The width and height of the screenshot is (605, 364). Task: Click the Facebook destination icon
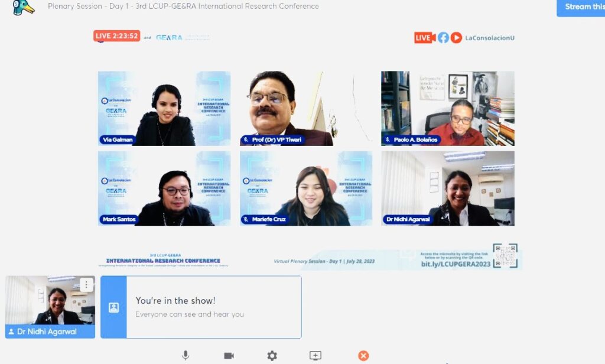pyautogui.click(x=443, y=38)
